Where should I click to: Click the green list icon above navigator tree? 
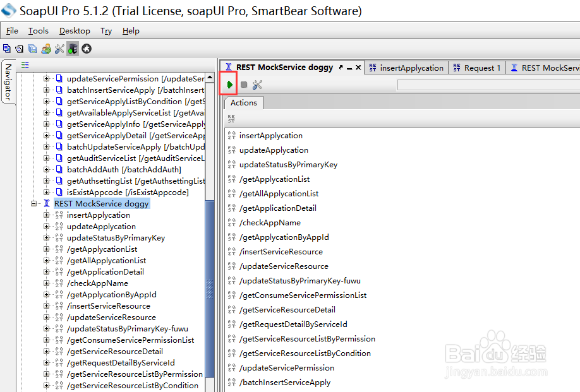point(25,65)
